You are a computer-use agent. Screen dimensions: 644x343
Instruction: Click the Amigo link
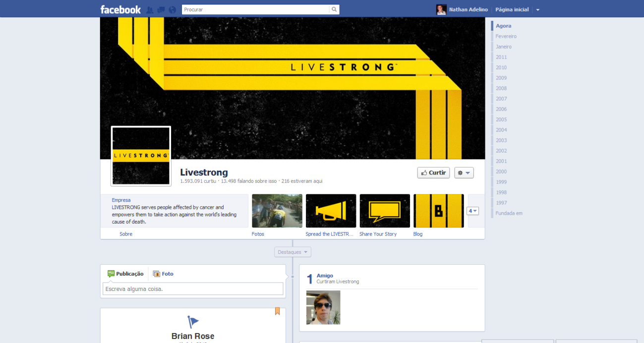[325, 276]
